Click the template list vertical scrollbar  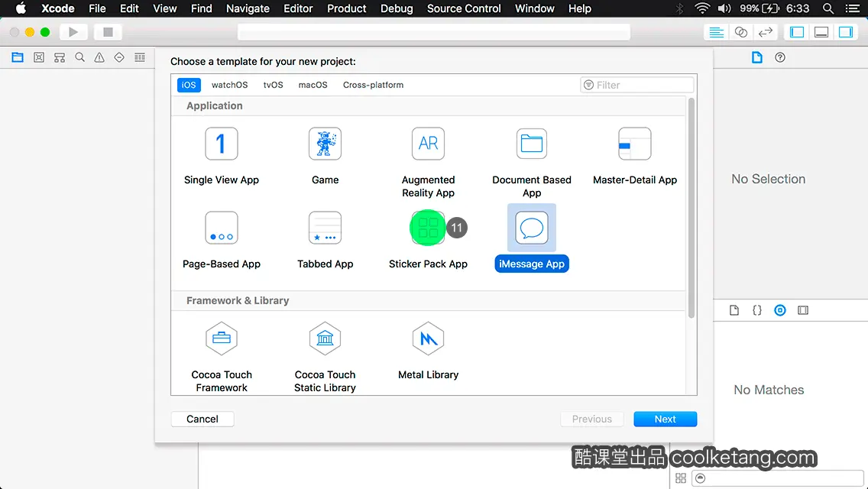[x=691, y=208]
